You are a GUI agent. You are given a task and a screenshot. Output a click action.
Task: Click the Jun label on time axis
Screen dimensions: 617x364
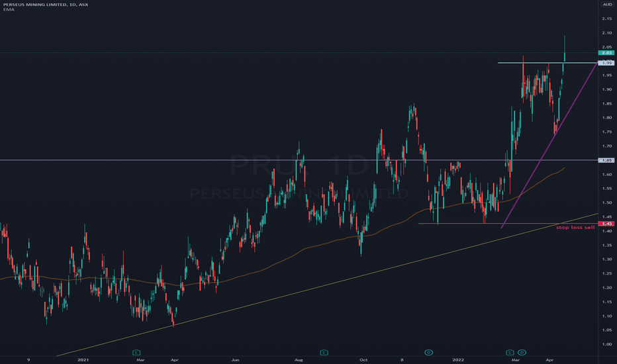(235, 359)
